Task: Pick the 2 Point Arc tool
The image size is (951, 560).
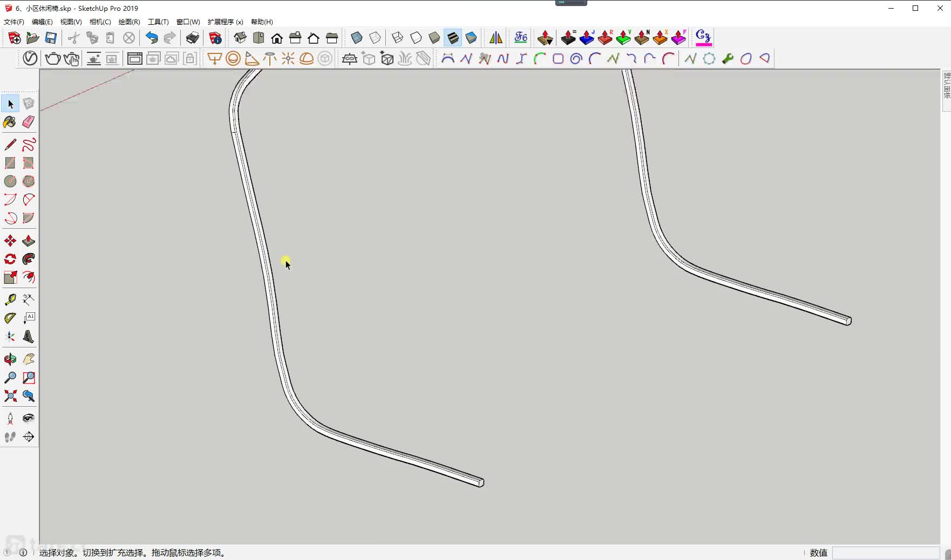Action: click(x=29, y=200)
